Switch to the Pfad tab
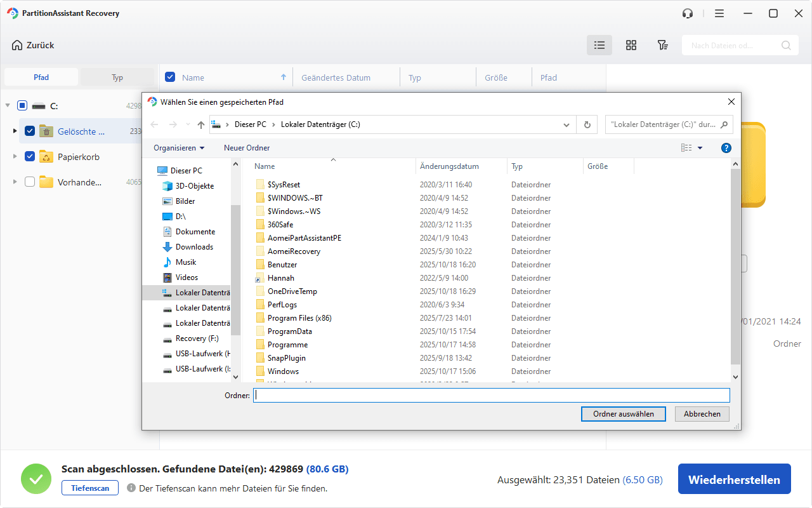Screen dimensions: 812x508 [x=41, y=77]
